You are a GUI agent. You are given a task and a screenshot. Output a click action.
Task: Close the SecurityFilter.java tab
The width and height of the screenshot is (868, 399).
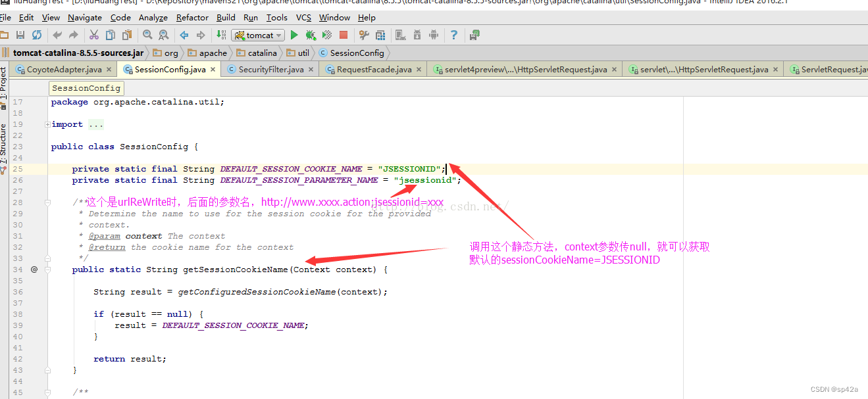[x=312, y=69]
